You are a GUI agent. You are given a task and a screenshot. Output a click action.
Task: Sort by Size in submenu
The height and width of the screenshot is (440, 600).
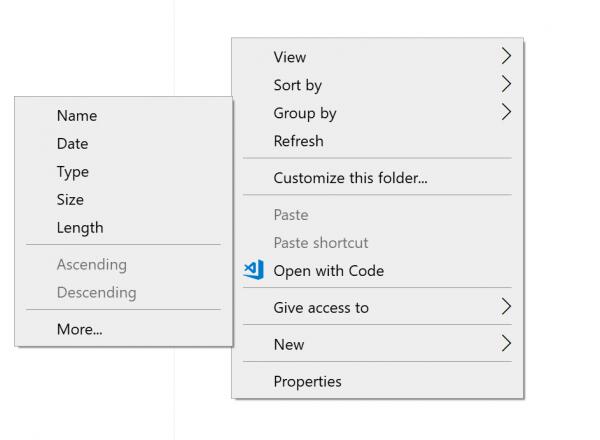pos(70,199)
